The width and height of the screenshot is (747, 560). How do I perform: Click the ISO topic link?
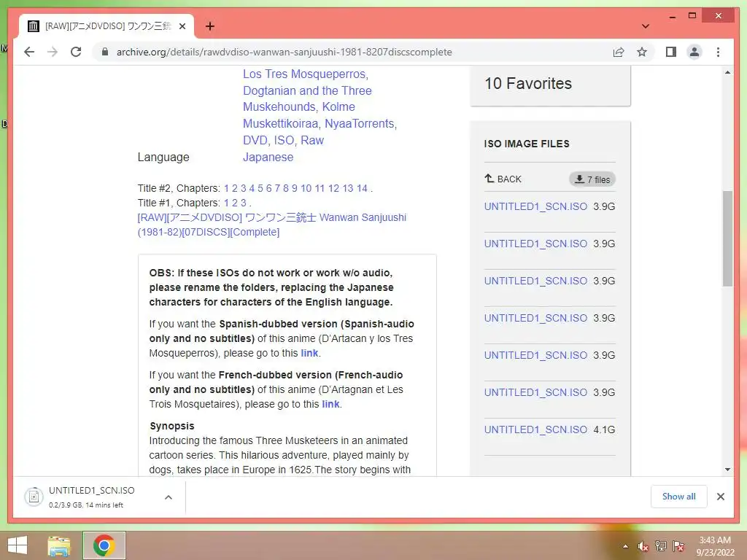[284, 140]
